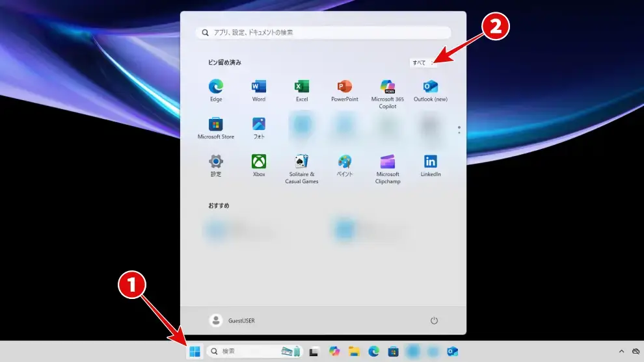Open Edge from the taskbar
Screen dimensions: 644x362
(x=373, y=352)
